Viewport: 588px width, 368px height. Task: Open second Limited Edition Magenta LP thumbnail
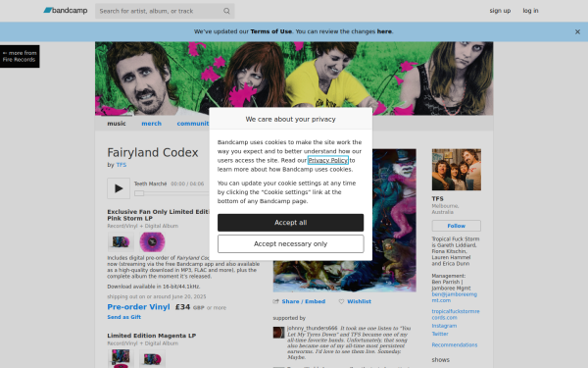[152, 358]
